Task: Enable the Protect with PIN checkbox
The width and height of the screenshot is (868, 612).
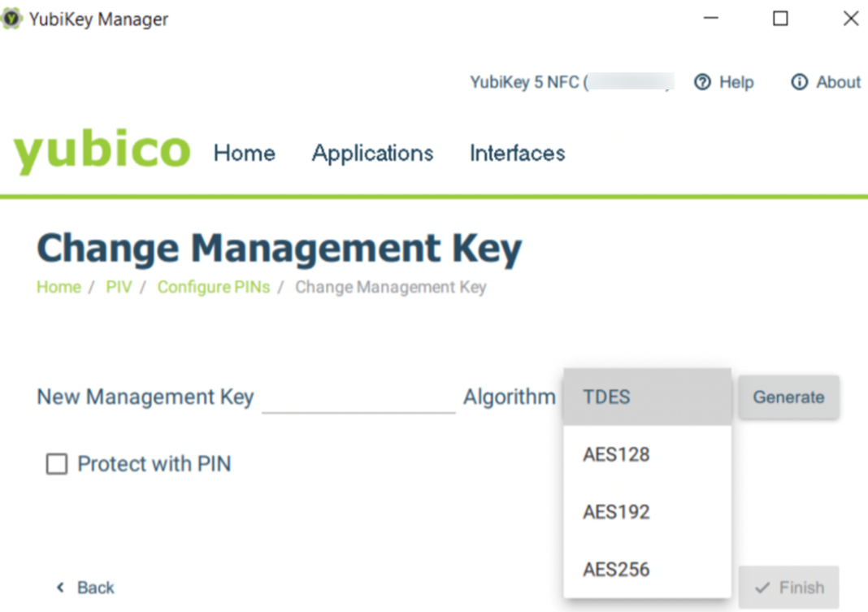Action: (55, 463)
